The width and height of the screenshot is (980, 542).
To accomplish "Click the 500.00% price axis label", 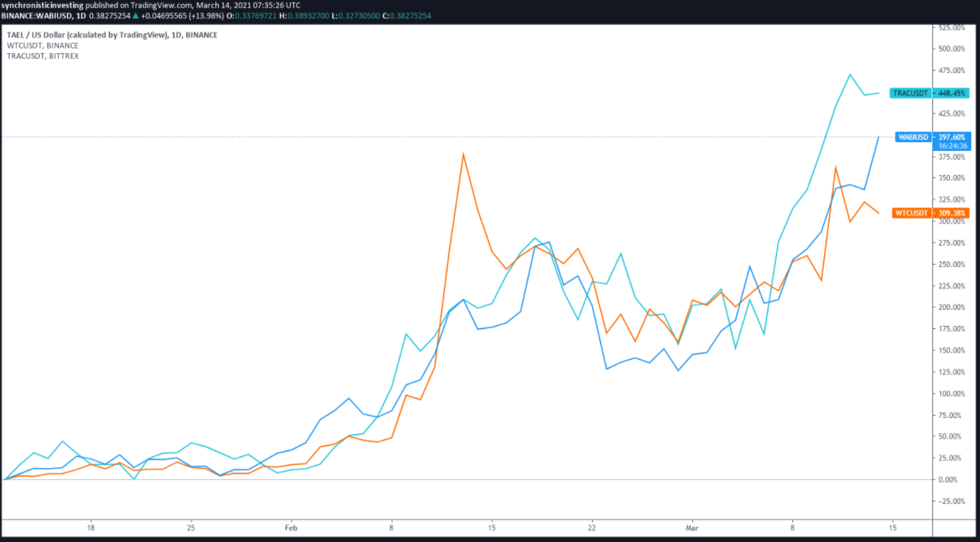I will coord(951,48).
